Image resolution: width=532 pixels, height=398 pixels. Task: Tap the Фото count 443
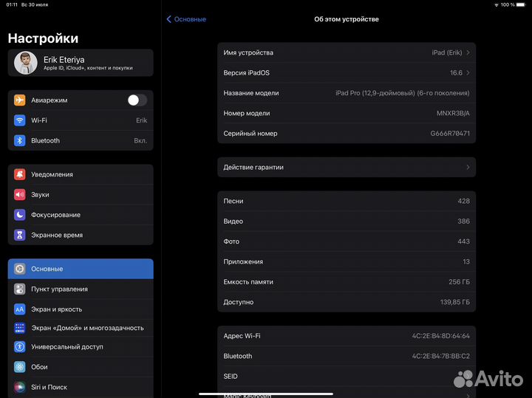[464, 241]
